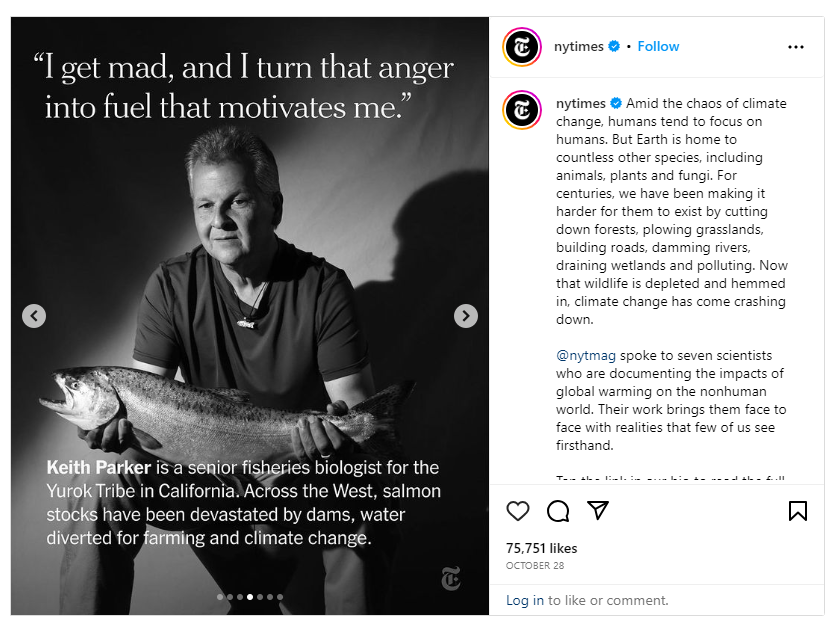Open comments via the speech bubble icon
The width and height of the screenshot is (836, 629).
(x=558, y=511)
